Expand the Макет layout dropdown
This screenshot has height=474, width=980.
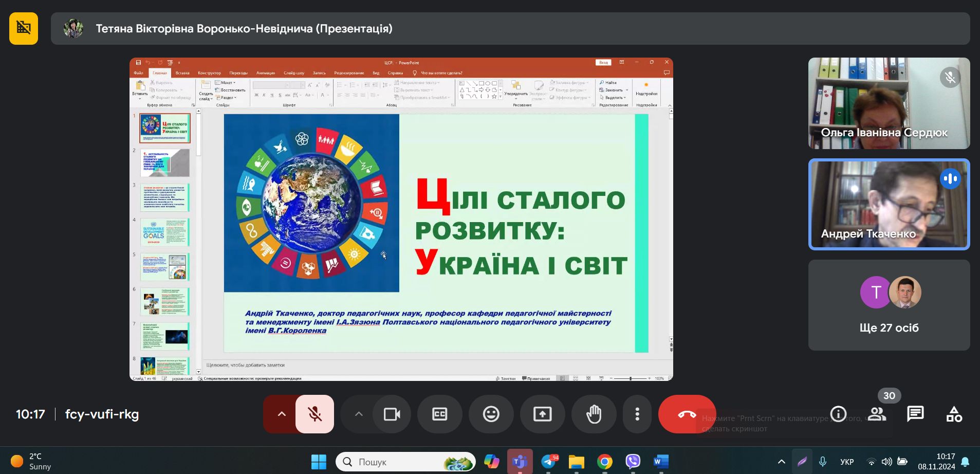pyautogui.click(x=225, y=83)
